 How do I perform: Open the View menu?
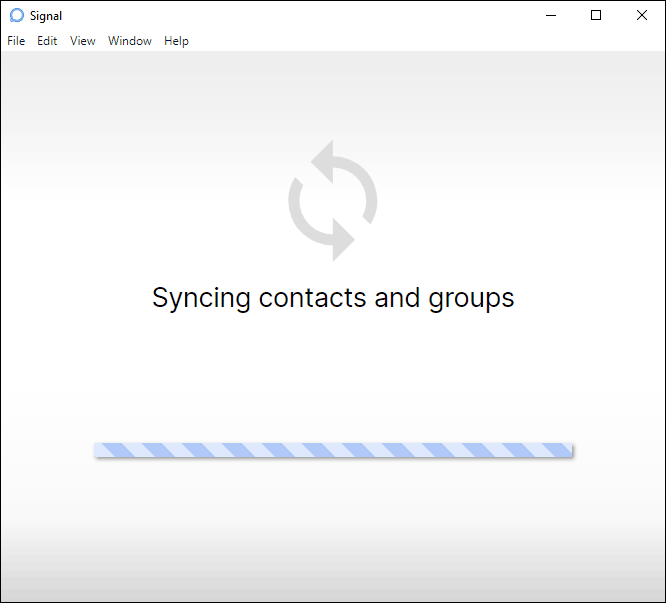coord(82,41)
